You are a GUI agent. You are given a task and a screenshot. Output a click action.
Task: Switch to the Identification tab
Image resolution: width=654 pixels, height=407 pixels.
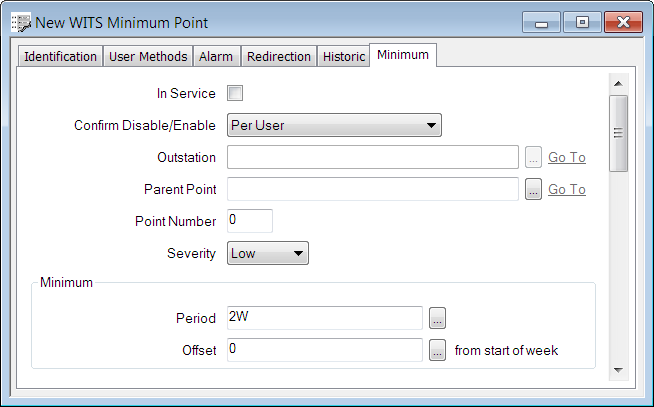pyautogui.click(x=60, y=57)
